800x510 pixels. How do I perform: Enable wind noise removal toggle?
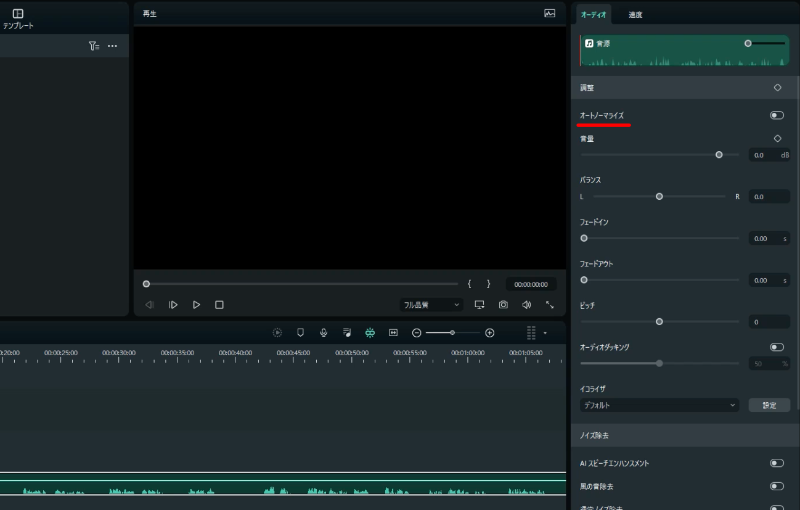(777, 486)
